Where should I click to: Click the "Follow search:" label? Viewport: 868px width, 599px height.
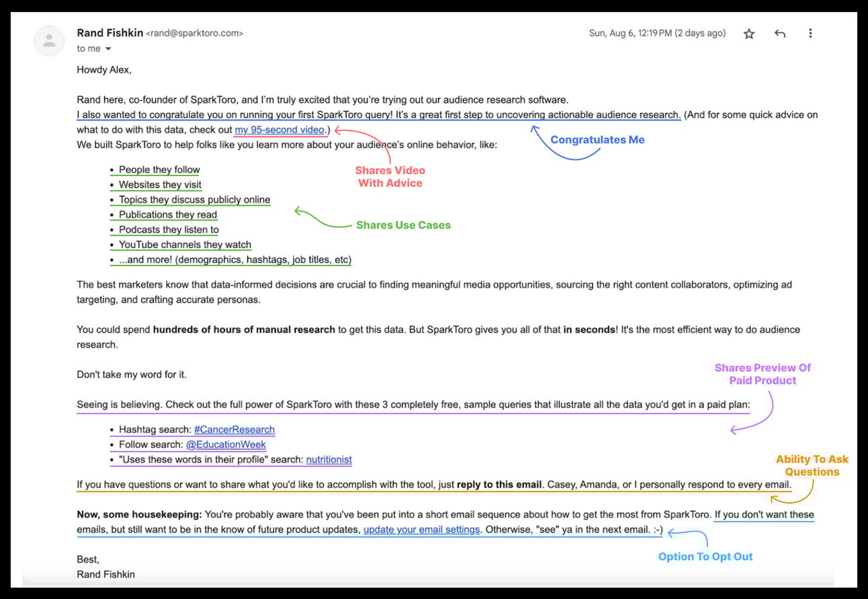[x=151, y=444]
